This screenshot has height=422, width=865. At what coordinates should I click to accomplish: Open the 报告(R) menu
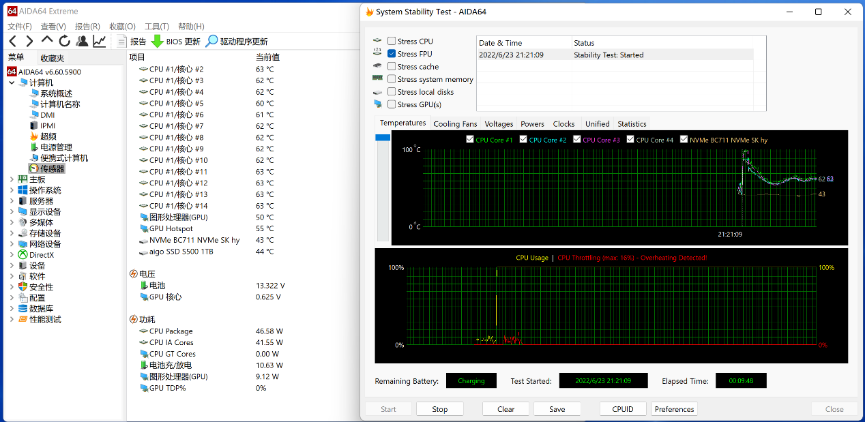88,26
